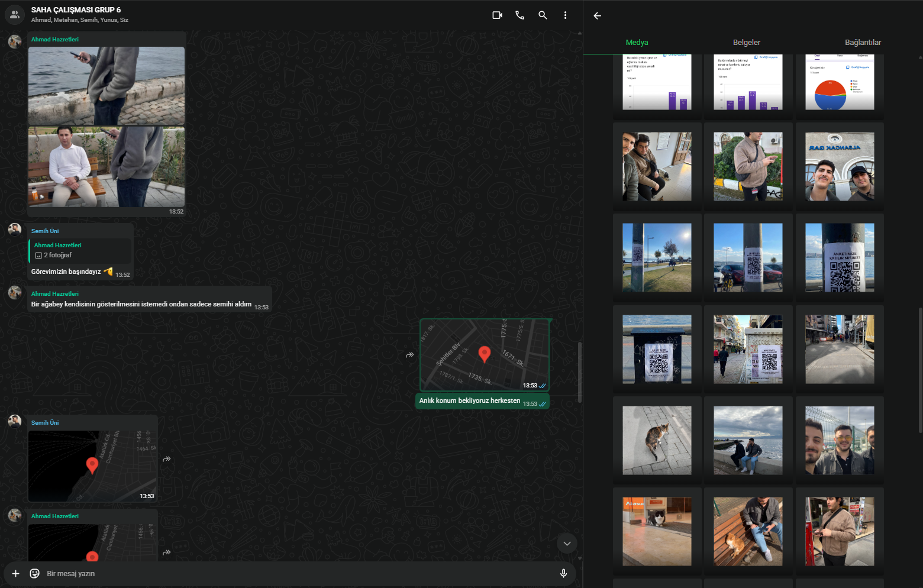Click Ahmad Hazretleri name above 'Bir ağabey' message

coord(55,293)
